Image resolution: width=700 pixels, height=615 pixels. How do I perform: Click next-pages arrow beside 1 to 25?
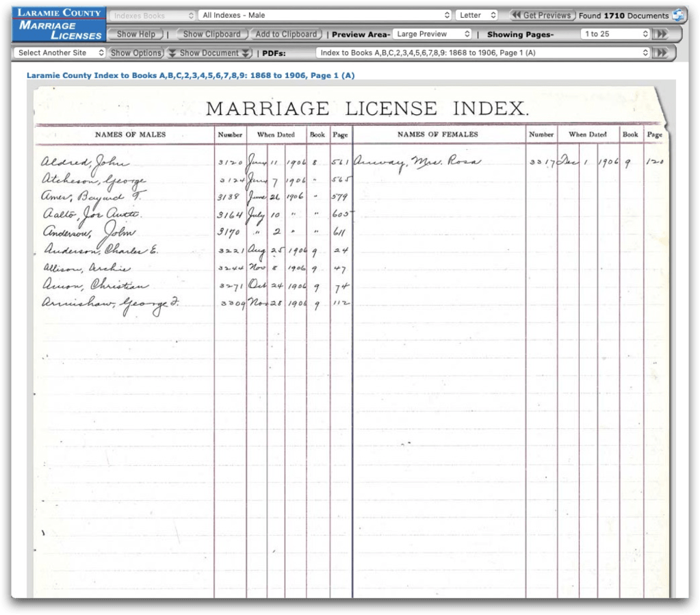[x=661, y=34]
